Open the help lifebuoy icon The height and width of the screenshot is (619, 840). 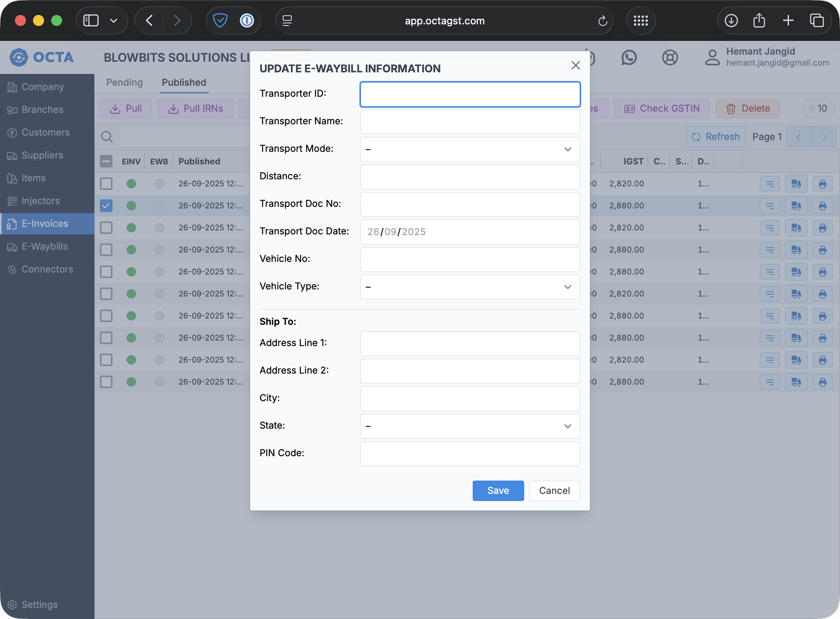(670, 58)
